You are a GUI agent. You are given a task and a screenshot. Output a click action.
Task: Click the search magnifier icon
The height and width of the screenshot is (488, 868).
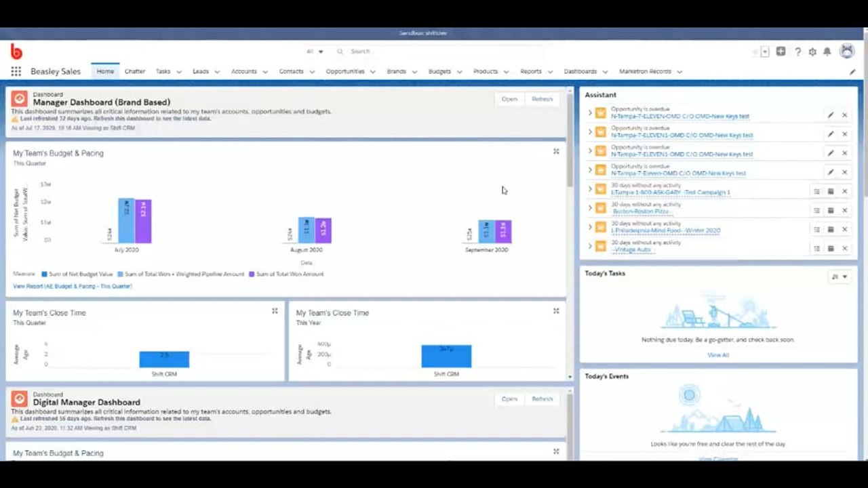point(340,52)
